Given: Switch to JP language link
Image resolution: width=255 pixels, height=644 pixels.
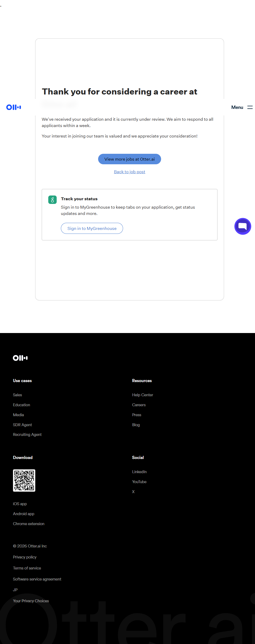Looking at the screenshot, I should pos(15,590).
